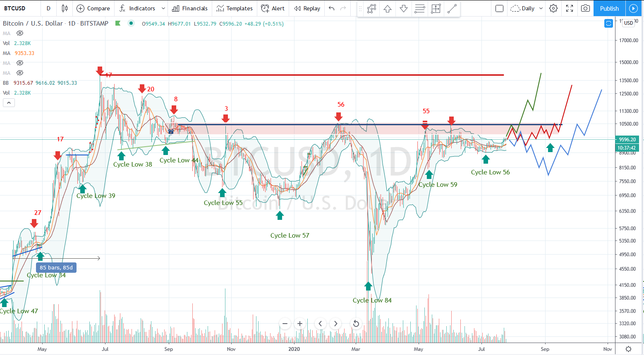Image resolution: width=644 pixels, height=355 pixels.
Task: Expand the Indicators favorites dropdown arrow
Action: click(163, 8)
